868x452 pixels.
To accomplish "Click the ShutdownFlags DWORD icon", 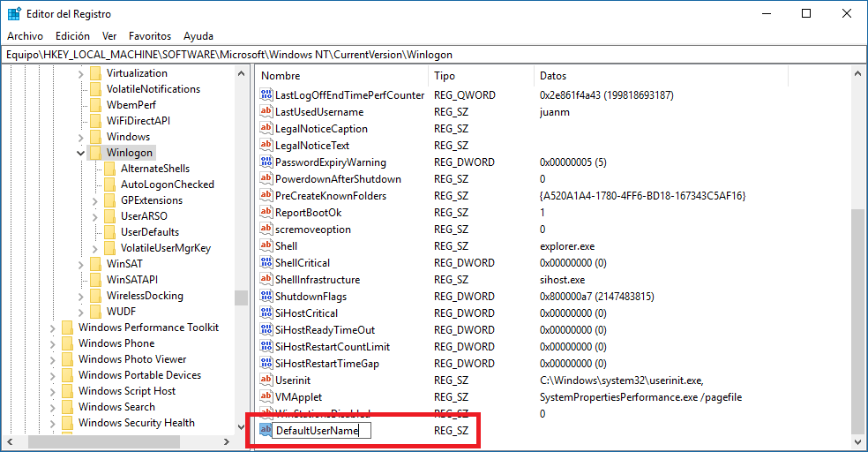I will (266, 296).
